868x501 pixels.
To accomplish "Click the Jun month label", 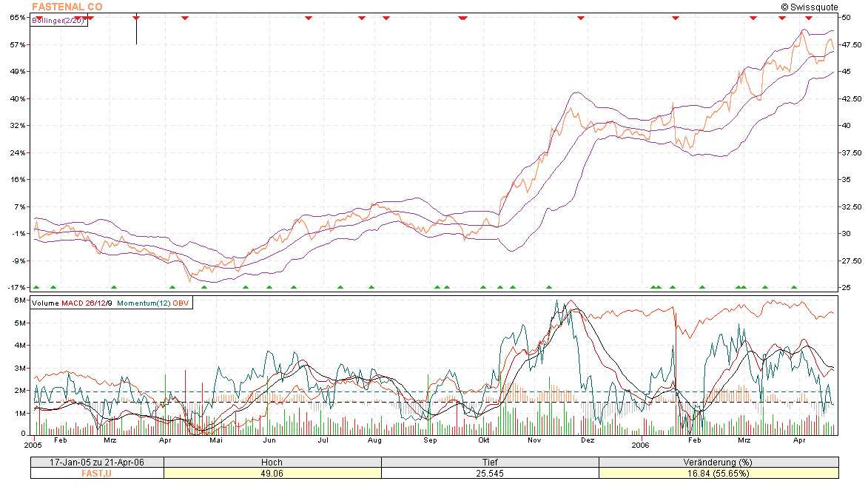I will (x=269, y=440).
